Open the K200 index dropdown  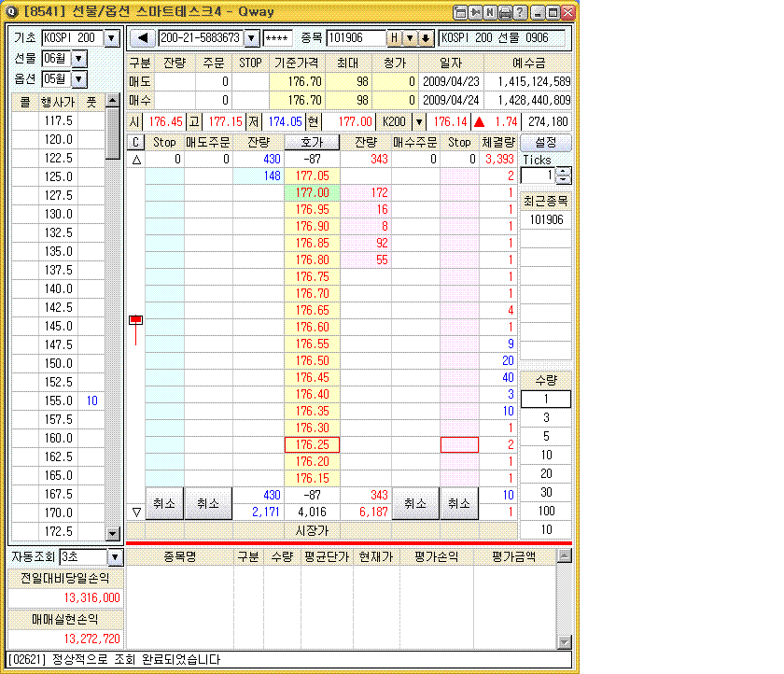[419, 121]
